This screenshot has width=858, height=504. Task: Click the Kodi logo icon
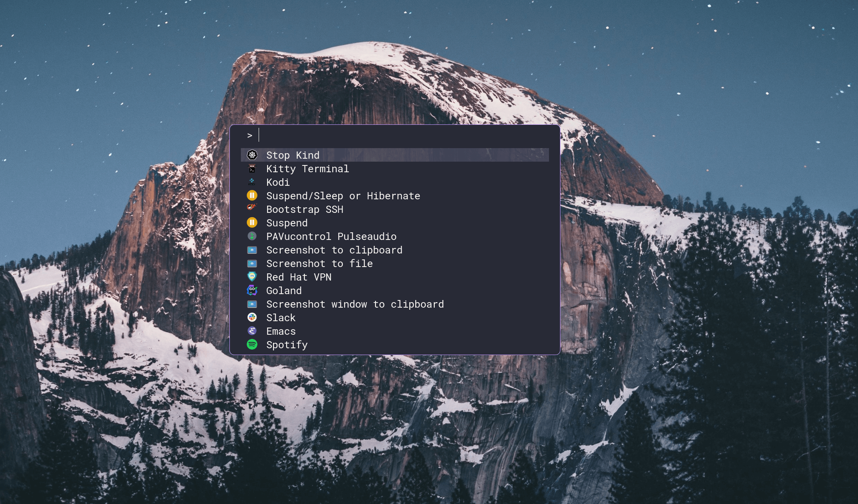click(252, 182)
